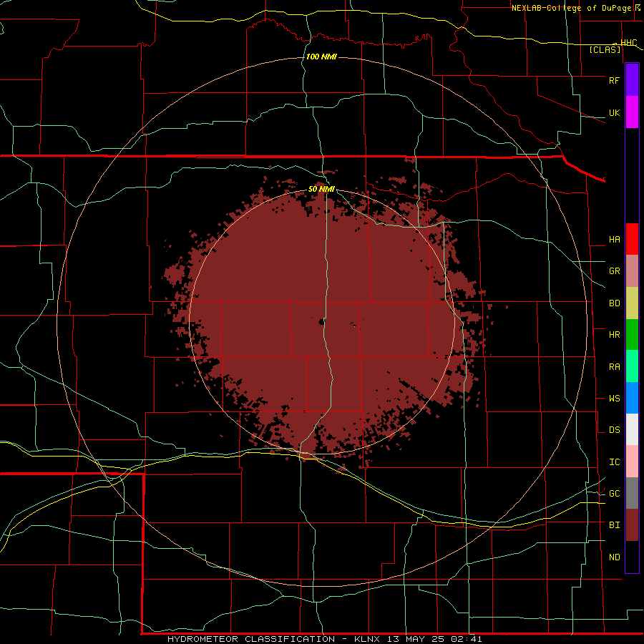Click the 'BI' legend label
This screenshot has width=644, height=644.
tap(614, 525)
